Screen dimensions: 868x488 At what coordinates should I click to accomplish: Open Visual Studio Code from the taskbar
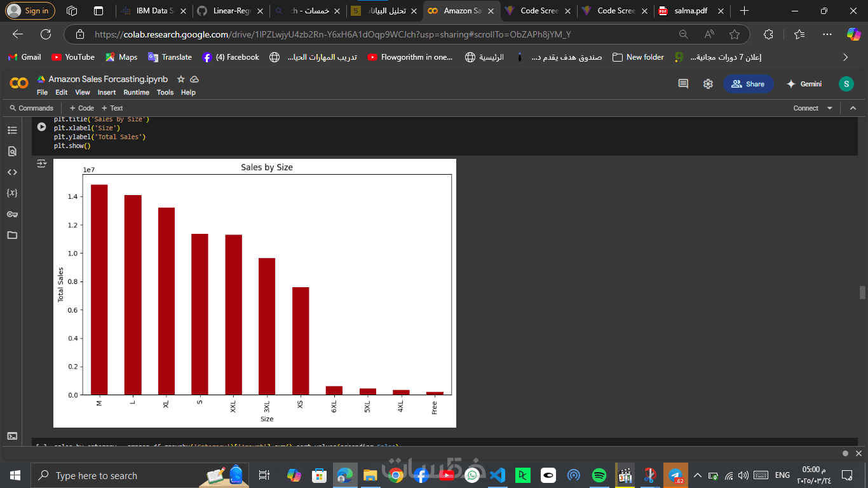tap(498, 475)
